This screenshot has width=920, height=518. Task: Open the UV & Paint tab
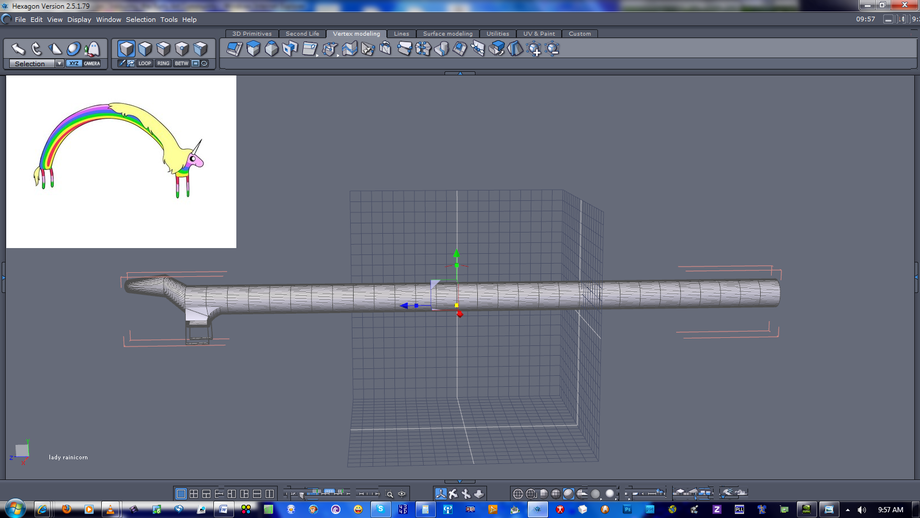click(x=539, y=34)
